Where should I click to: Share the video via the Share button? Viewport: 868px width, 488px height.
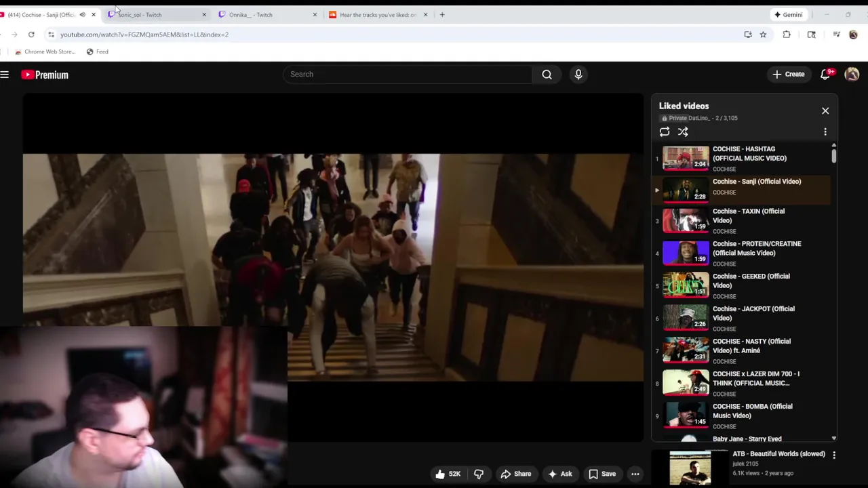[515, 474]
